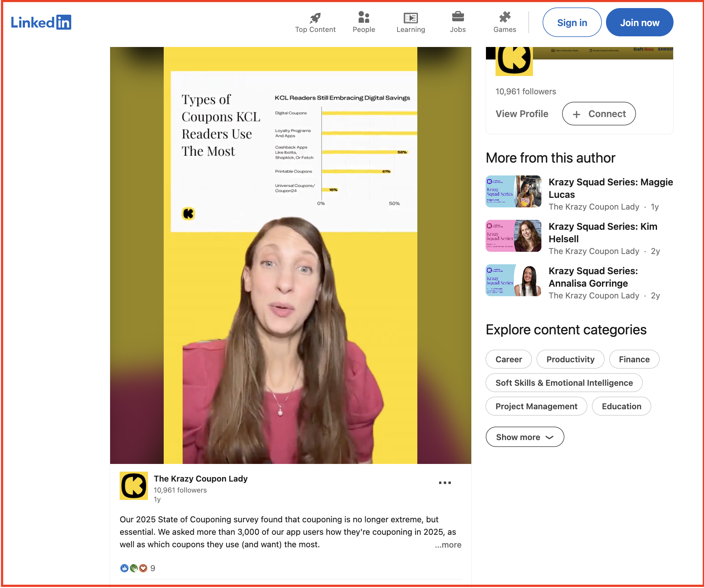
Task: Open Learning in the navigation bar
Action: click(x=411, y=22)
